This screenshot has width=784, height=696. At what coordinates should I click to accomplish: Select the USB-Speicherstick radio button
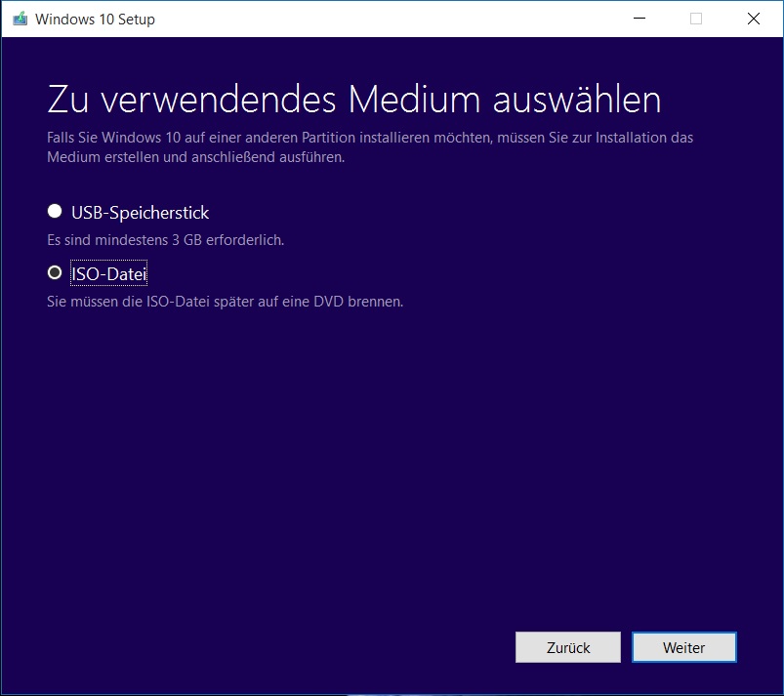[55, 212]
